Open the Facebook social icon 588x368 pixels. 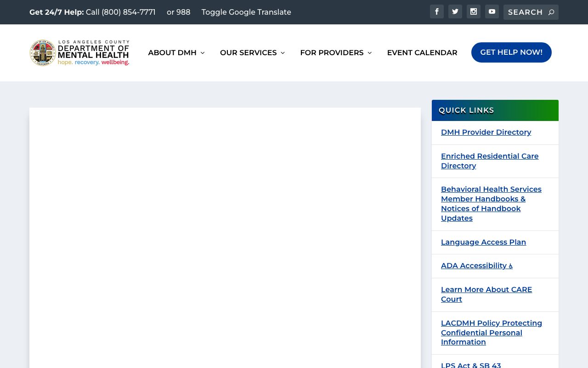436,11
